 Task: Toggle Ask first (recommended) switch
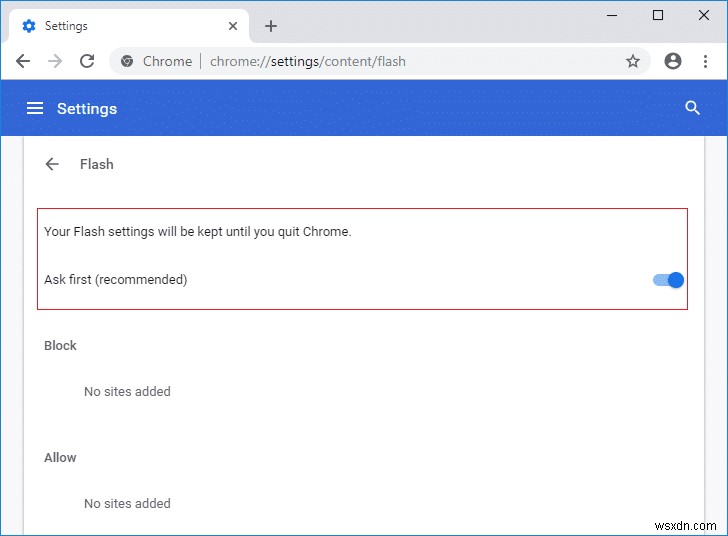[668, 280]
